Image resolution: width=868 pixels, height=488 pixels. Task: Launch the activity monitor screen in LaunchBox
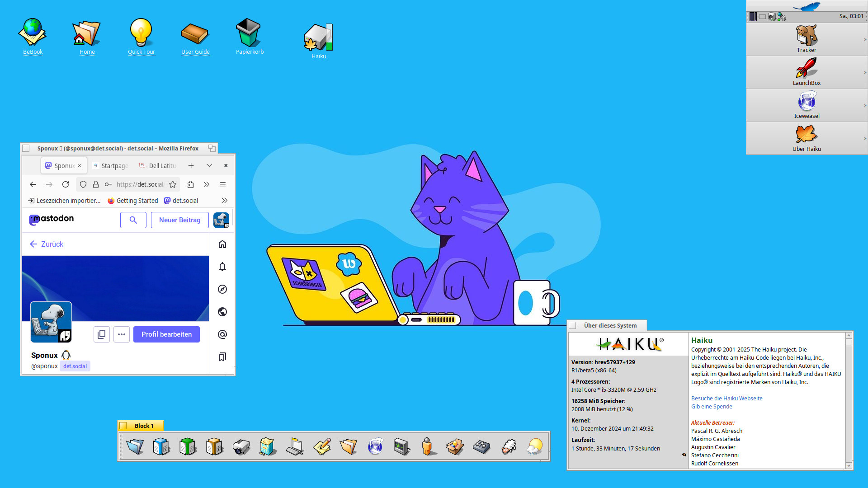[x=401, y=446]
